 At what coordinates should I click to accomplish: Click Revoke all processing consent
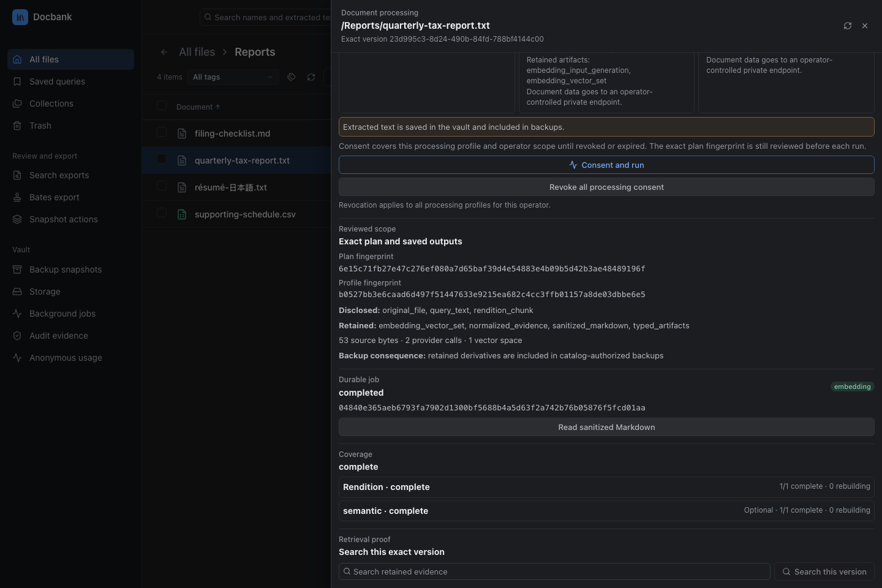606,187
